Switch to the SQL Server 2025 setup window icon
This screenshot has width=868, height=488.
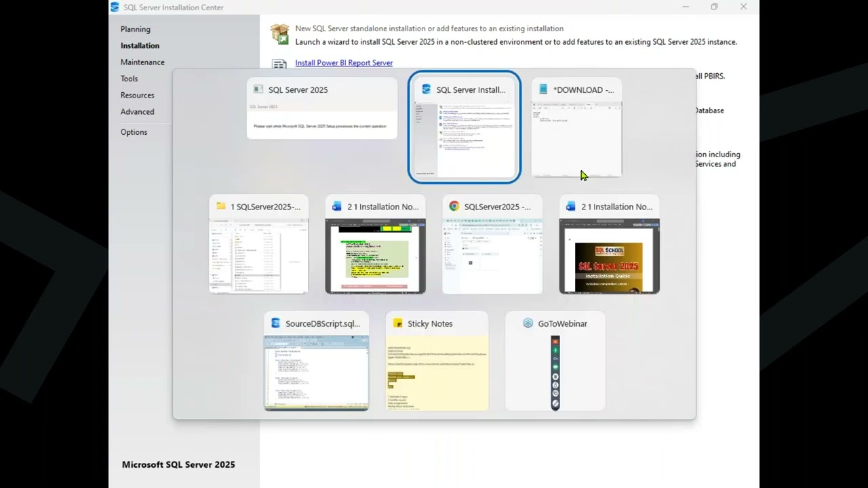pyautogui.click(x=258, y=89)
